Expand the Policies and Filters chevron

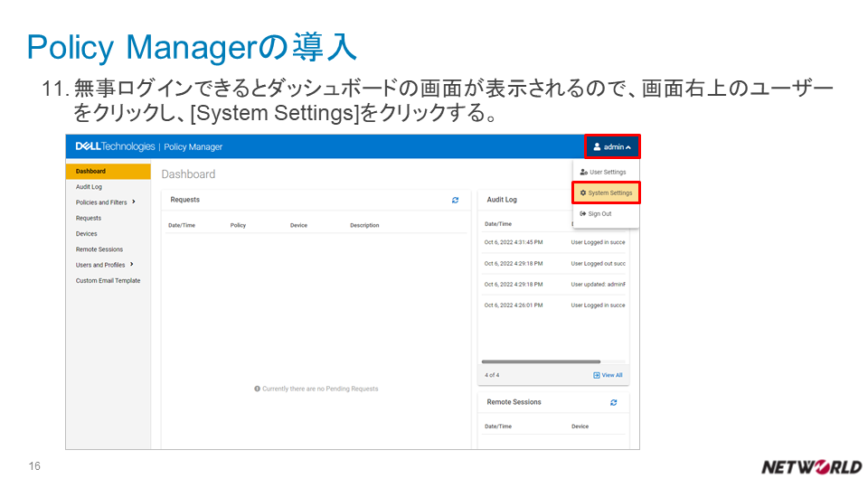134,202
